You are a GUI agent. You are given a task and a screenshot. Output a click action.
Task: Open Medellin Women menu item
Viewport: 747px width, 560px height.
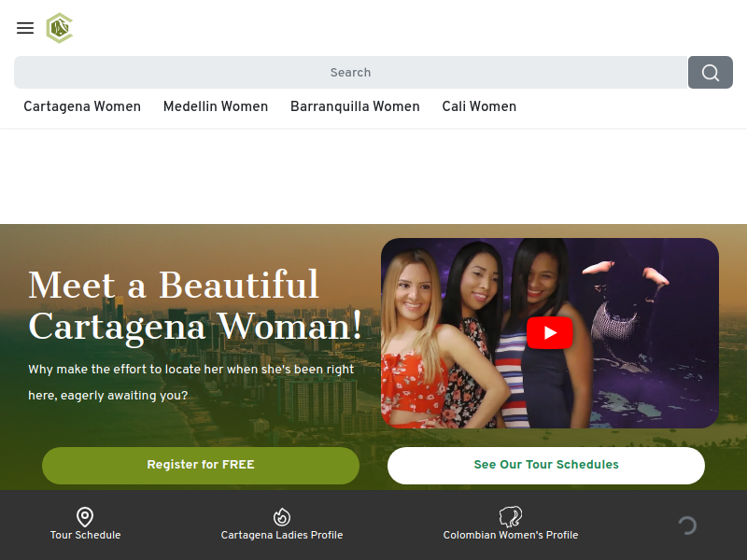[216, 106]
